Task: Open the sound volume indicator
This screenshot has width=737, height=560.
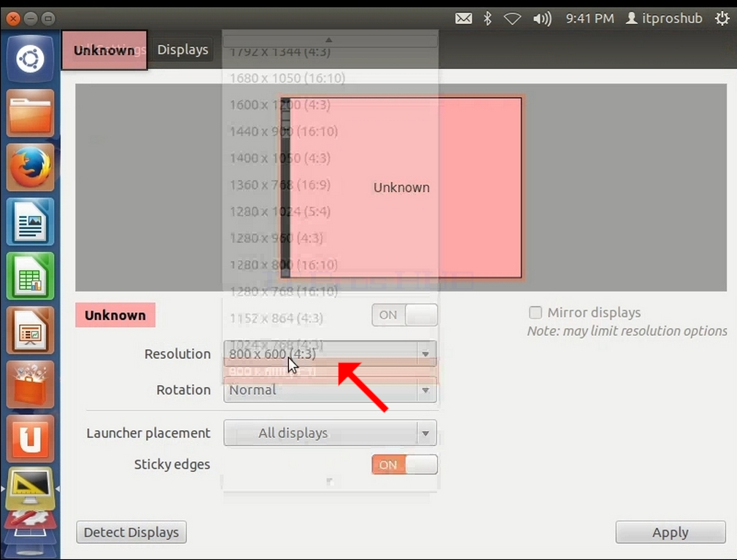Action: (x=542, y=19)
